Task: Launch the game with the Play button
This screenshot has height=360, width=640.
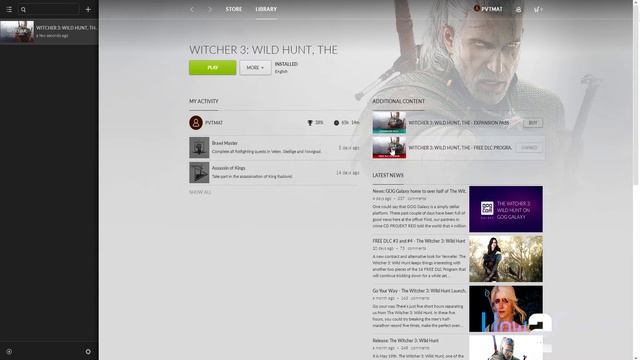Action: [x=212, y=67]
